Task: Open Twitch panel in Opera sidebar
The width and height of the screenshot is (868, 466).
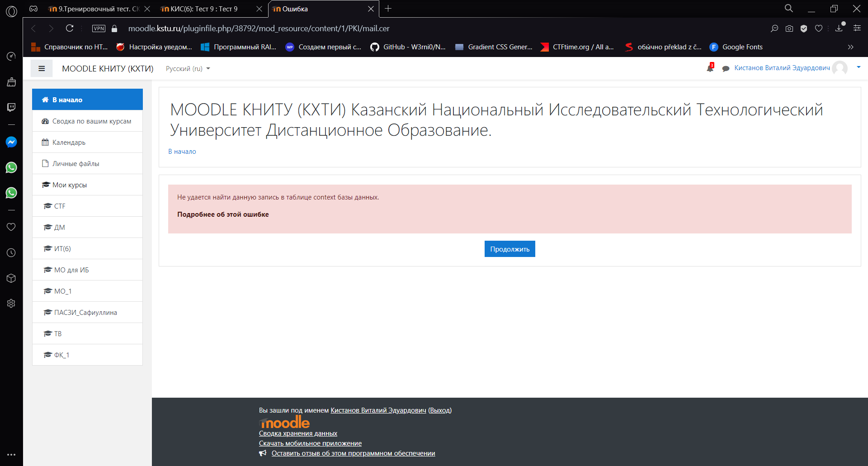Action: 11,107
